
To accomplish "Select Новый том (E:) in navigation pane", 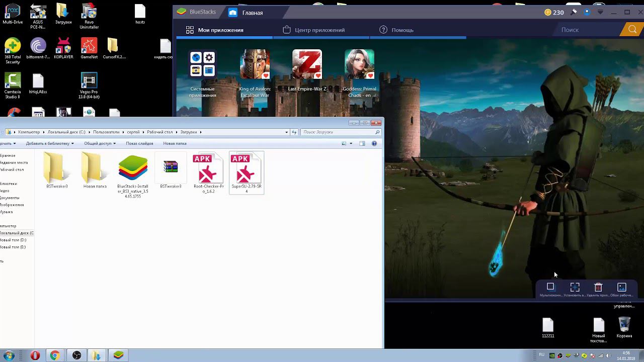I will (13, 247).
